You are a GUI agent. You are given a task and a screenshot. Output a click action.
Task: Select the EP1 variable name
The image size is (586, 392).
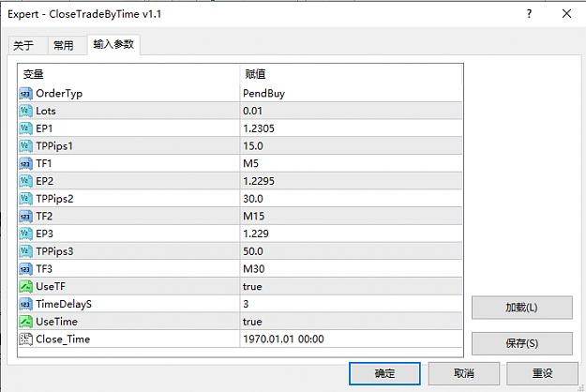[x=44, y=128]
